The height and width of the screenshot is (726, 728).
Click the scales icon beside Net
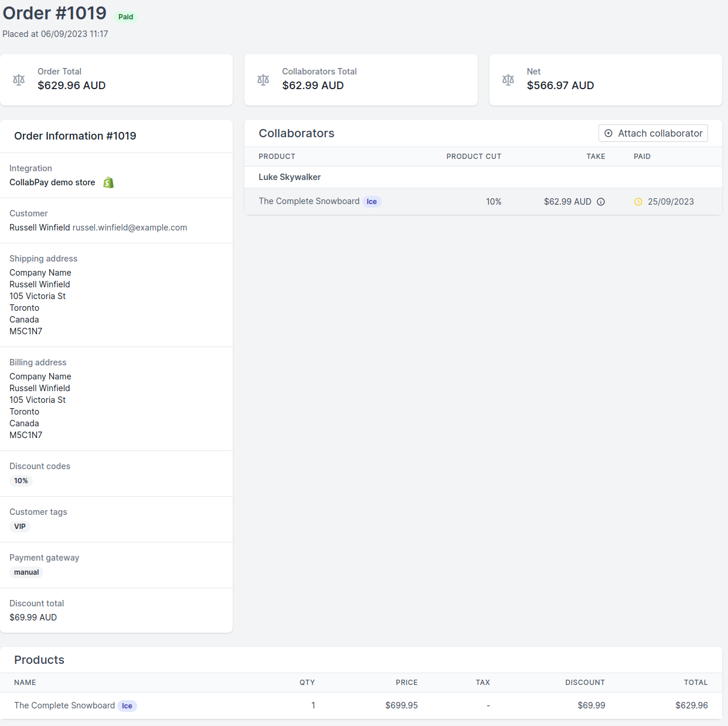[x=508, y=80]
